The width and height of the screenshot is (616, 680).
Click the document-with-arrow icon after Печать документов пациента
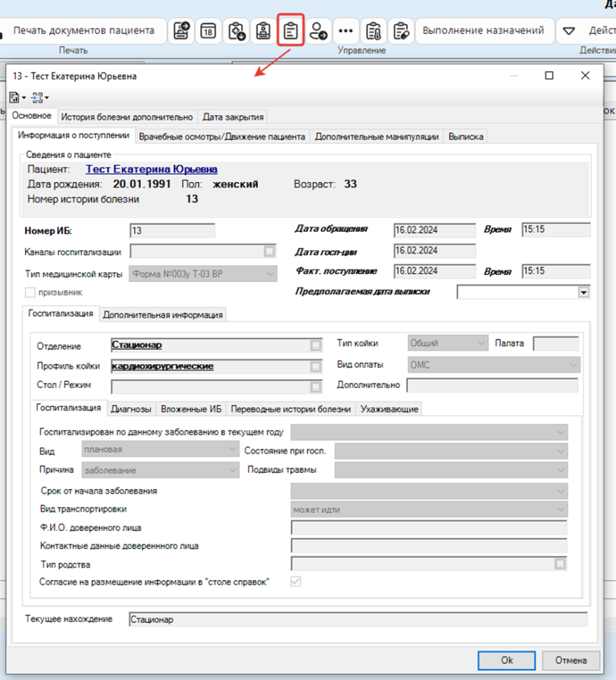click(x=181, y=31)
